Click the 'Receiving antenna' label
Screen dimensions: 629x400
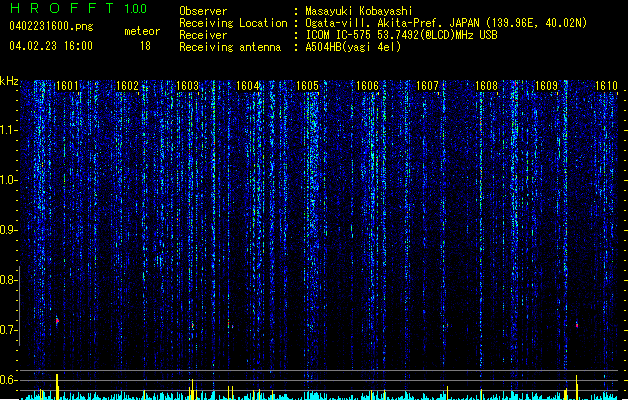230,47
